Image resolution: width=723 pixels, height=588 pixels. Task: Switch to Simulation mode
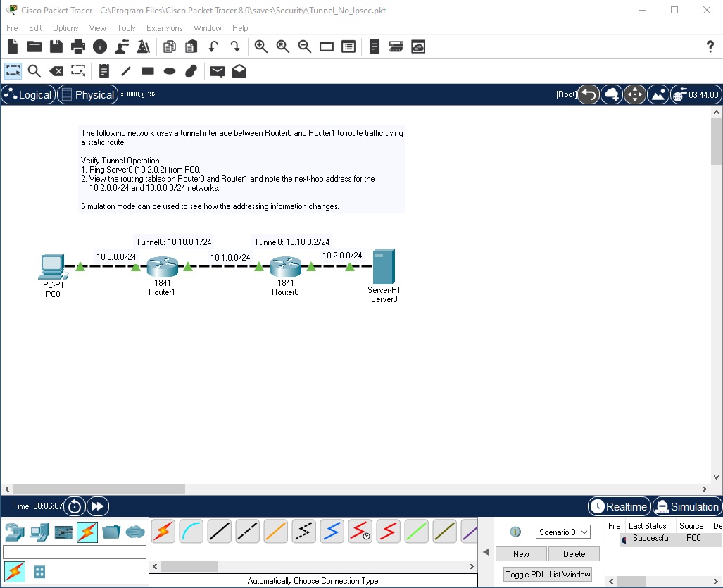(687, 506)
